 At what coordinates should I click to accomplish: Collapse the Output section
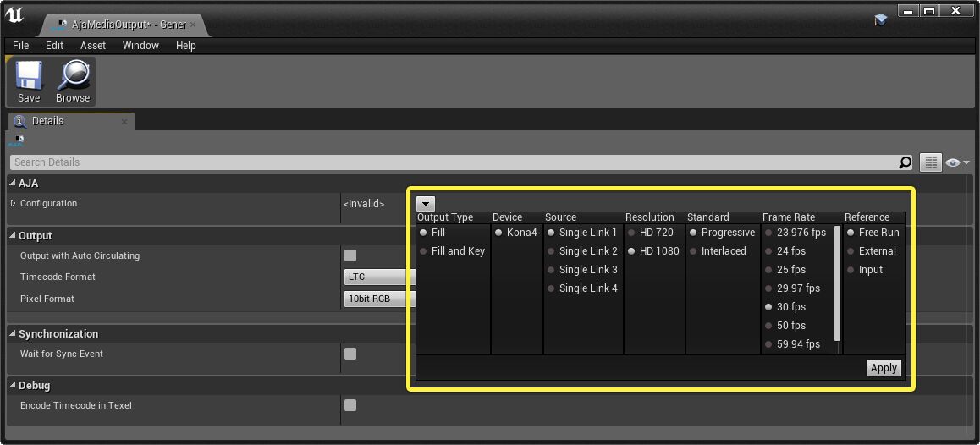pyautogui.click(x=13, y=236)
